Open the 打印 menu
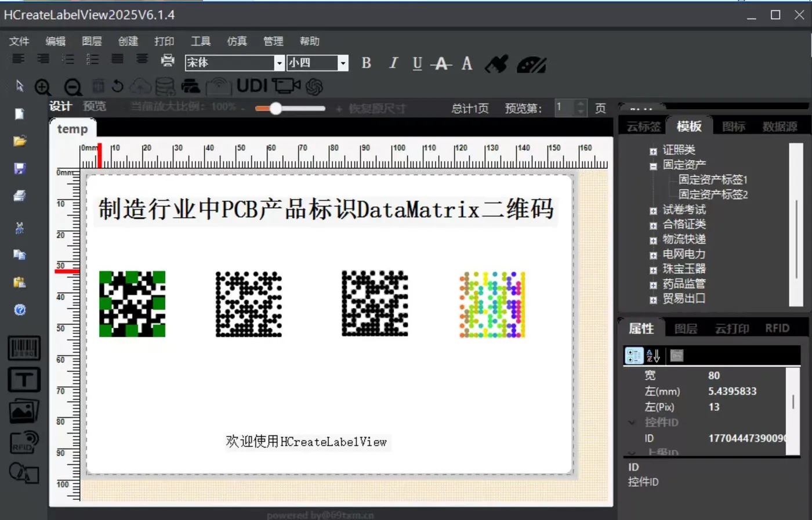812x520 pixels. click(x=164, y=41)
